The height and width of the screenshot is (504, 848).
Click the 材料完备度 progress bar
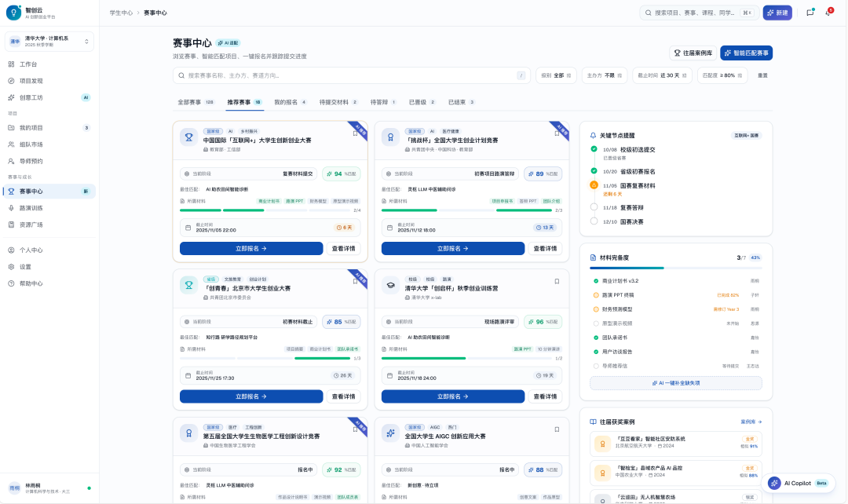point(676,268)
